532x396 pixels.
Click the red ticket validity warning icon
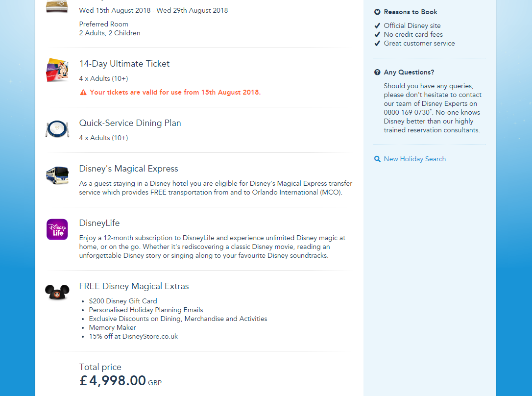tap(83, 92)
